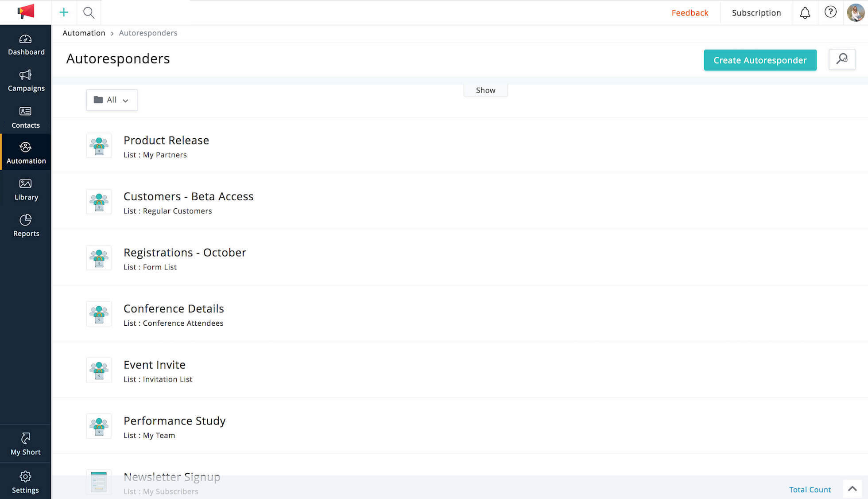
Task: Open the notifications bell
Action: pyautogui.click(x=805, y=12)
